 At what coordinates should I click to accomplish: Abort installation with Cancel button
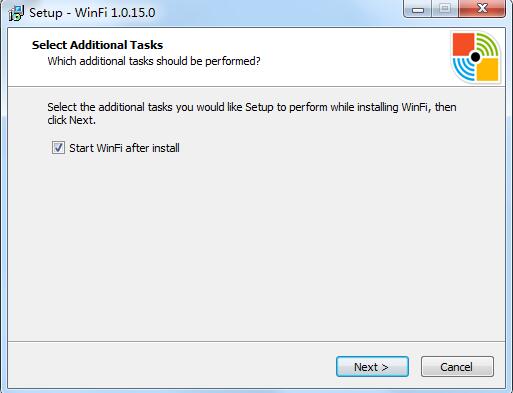457,367
